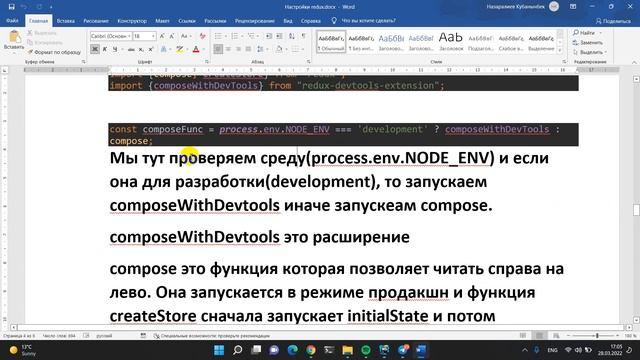Open the Change Case (Аа) dropdown
The image size is (640, 360).
pyautogui.click(x=186, y=36)
